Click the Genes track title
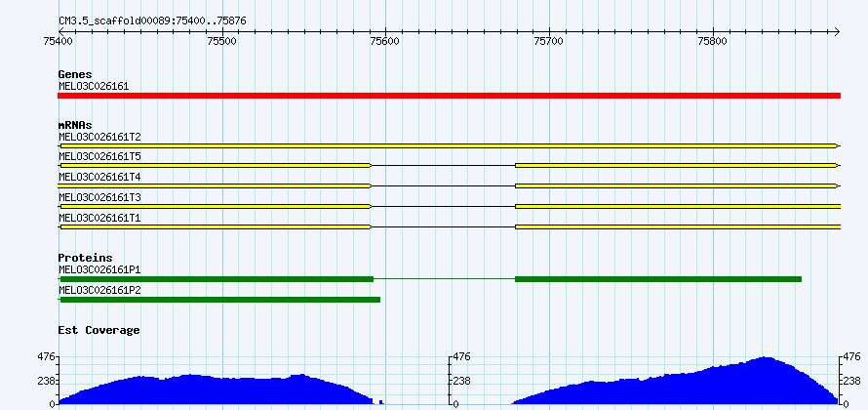 point(75,75)
